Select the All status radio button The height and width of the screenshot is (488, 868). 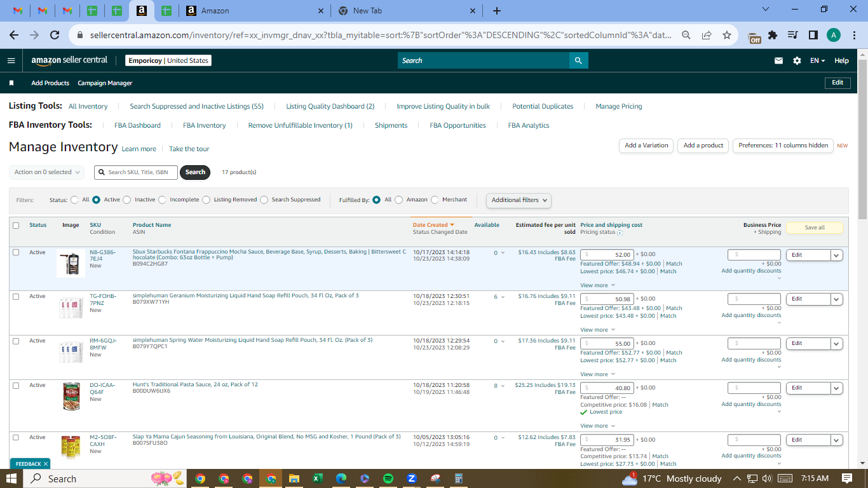[74, 200]
